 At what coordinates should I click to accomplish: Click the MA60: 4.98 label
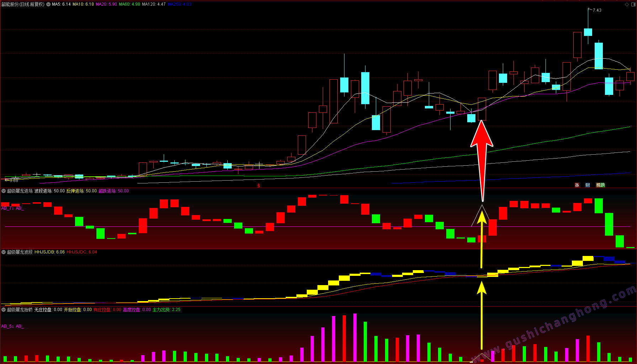(130, 4)
